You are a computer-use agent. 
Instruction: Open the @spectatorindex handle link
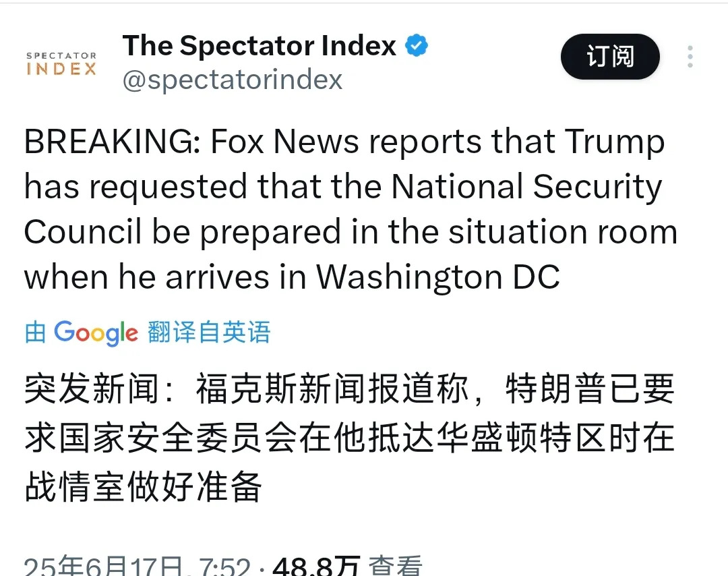point(232,80)
